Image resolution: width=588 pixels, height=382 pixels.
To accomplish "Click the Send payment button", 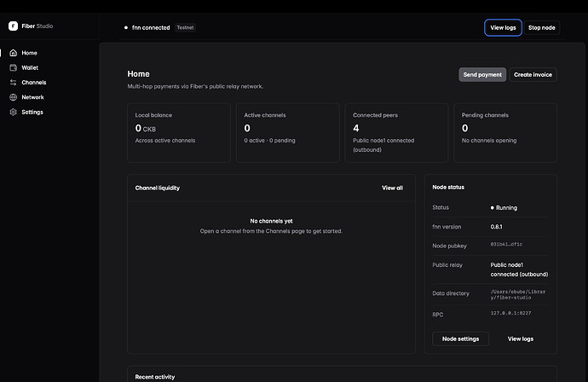I will pyautogui.click(x=482, y=75).
